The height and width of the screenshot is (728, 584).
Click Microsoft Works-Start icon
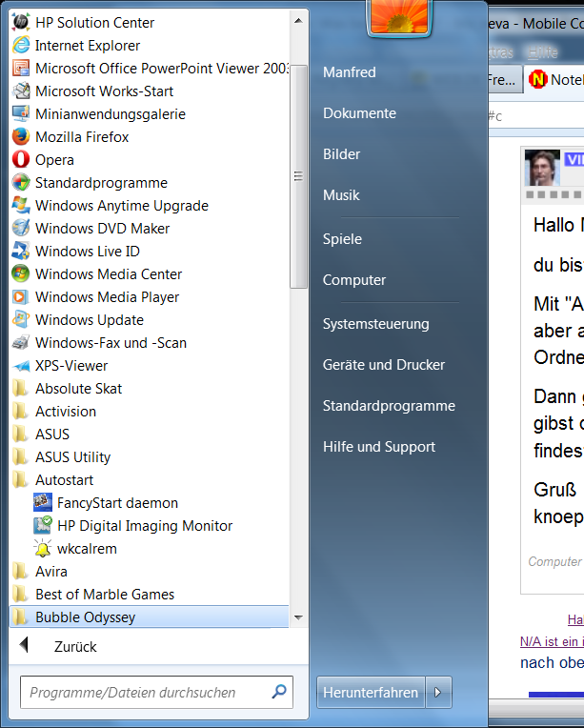click(21, 91)
